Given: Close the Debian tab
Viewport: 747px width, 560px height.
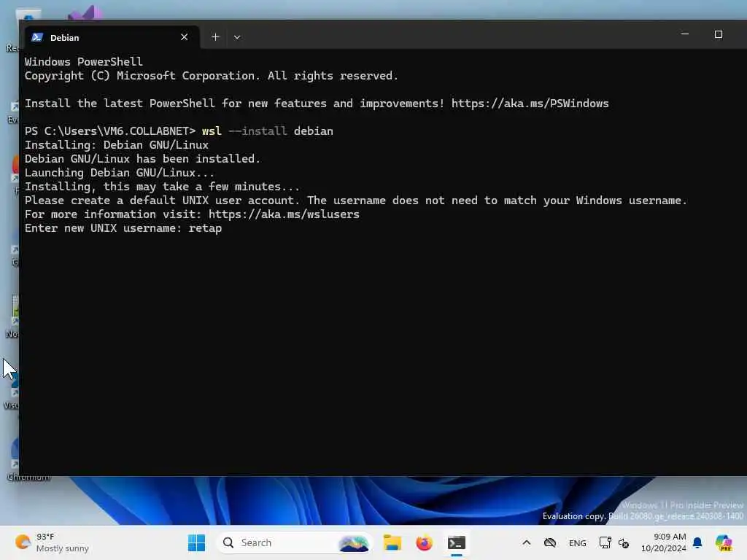Looking at the screenshot, I should click(x=185, y=37).
